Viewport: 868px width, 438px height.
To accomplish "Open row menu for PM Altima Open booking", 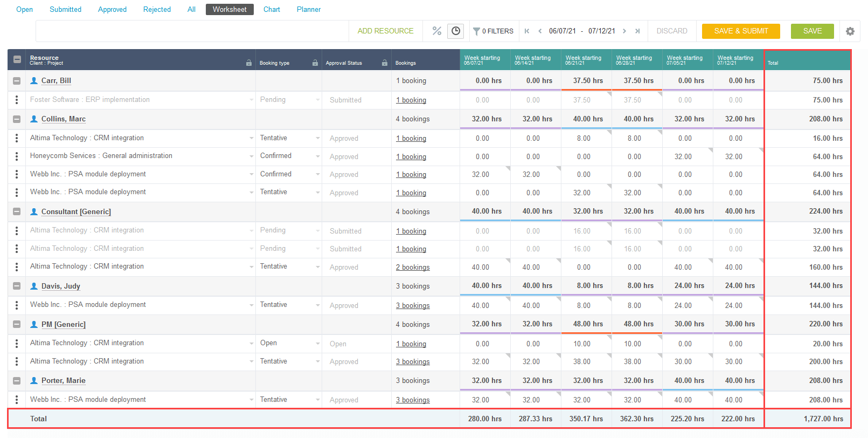I will point(17,344).
